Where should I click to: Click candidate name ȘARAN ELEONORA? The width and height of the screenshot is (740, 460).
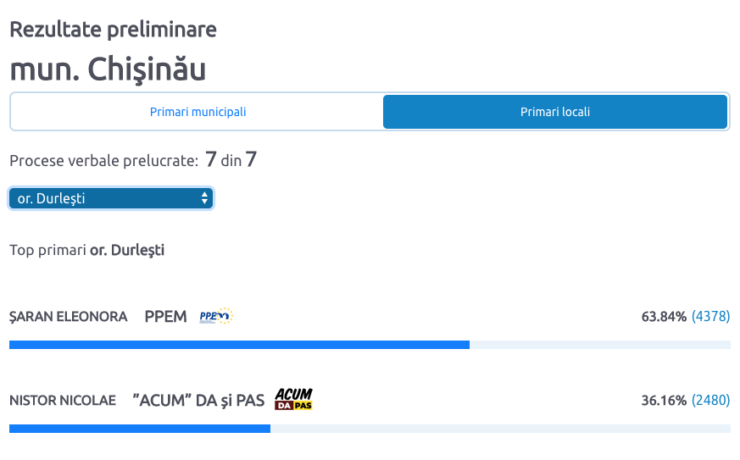click(x=68, y=316)
